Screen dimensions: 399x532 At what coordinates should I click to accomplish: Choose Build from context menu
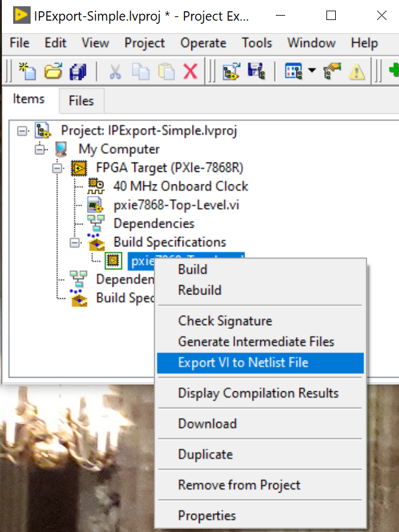(x=260, y=269)
